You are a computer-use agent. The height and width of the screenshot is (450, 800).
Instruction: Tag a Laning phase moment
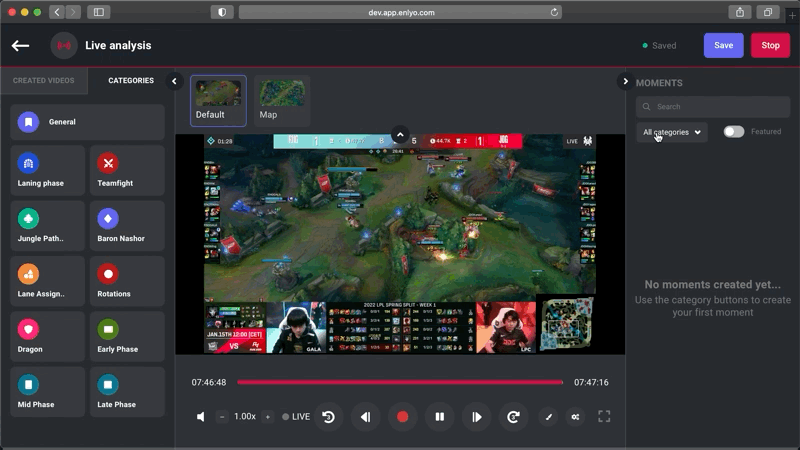click(47, 170)
